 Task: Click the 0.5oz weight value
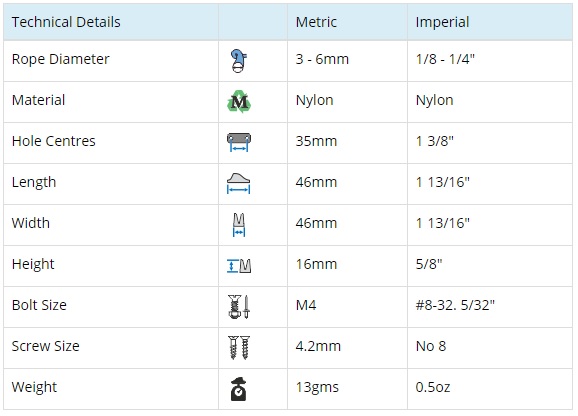click(433, 387)
